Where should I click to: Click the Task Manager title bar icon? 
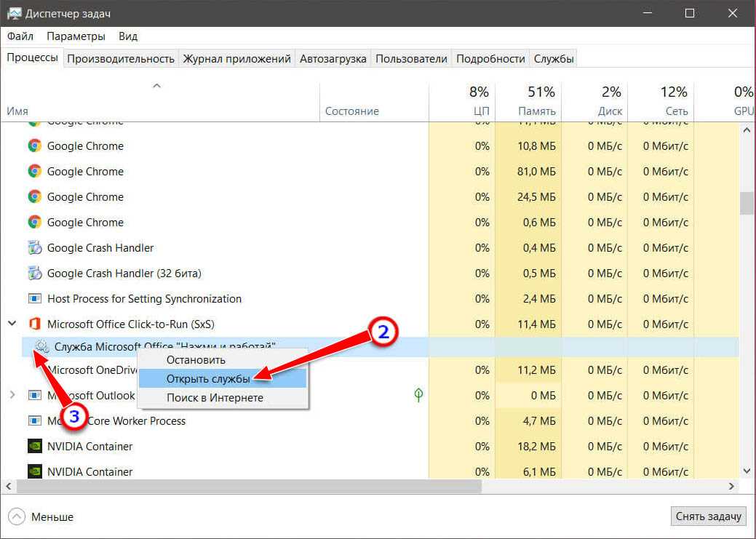[15, 14]
